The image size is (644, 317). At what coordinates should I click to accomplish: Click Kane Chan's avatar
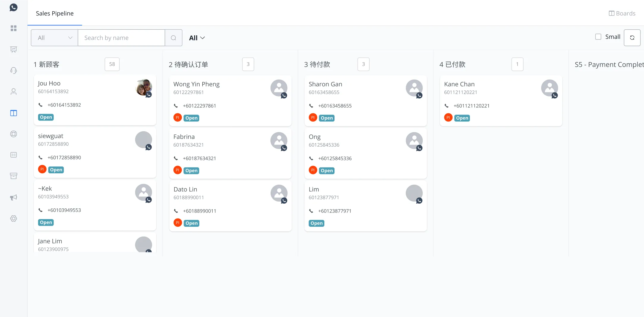tap(550, 88)
